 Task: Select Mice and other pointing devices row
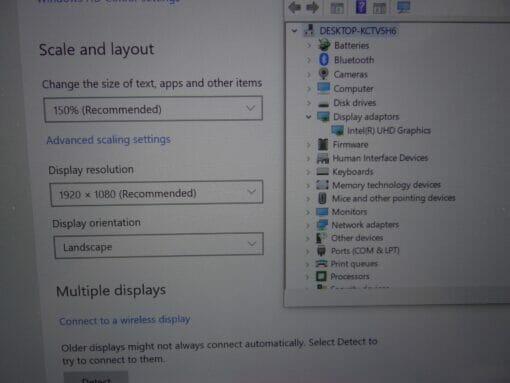[393, 198]
